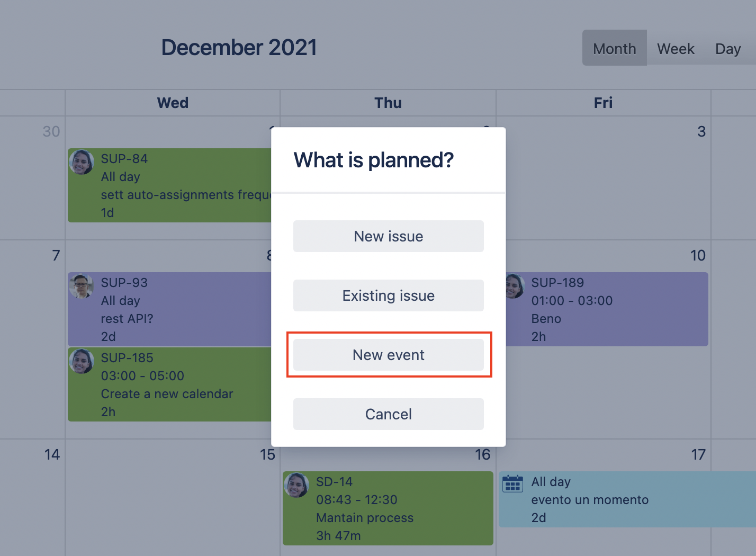Click the calendar icon on evento event

pos(512,483)
